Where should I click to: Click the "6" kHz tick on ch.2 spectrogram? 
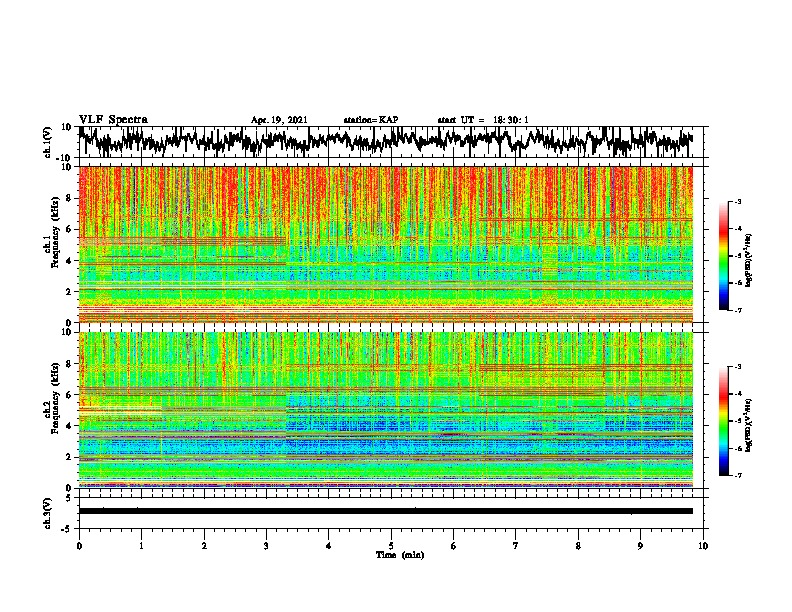coord(69,395)
